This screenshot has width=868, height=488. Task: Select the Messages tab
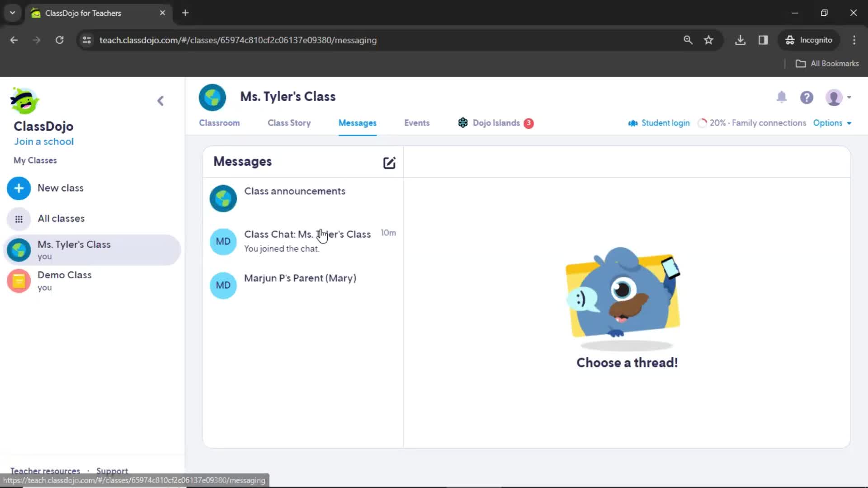(357, 123)
